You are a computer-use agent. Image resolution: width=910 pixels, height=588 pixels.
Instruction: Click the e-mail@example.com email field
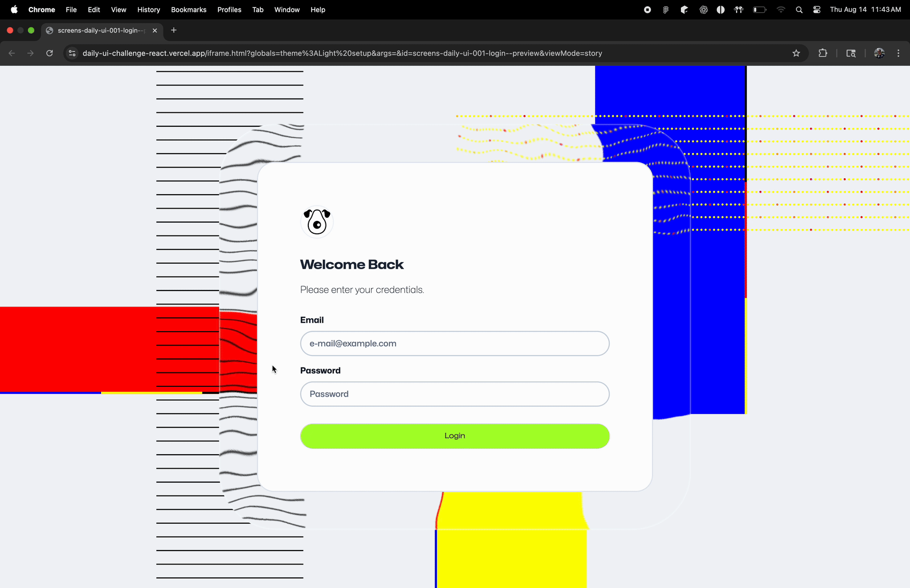pos(454,343)
